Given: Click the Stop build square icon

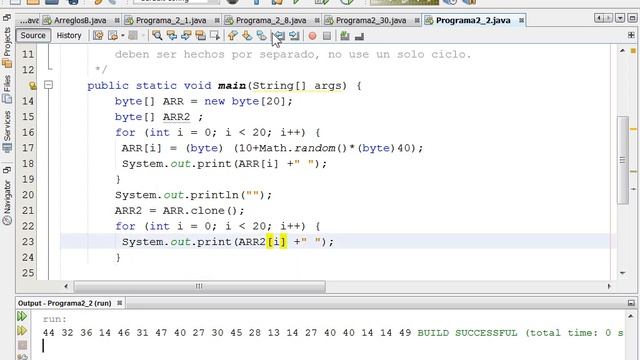Looking at the screenshot, I should [x=22, y=345].
